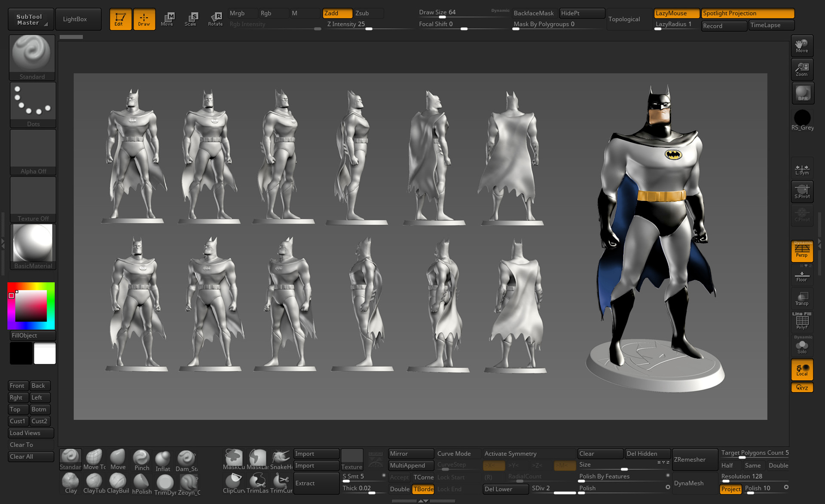Image resolution: width=825 pixels, height=504 pixels.
Task: Switch to Front view
Action: pyautogui.click(x=18, y=386)
